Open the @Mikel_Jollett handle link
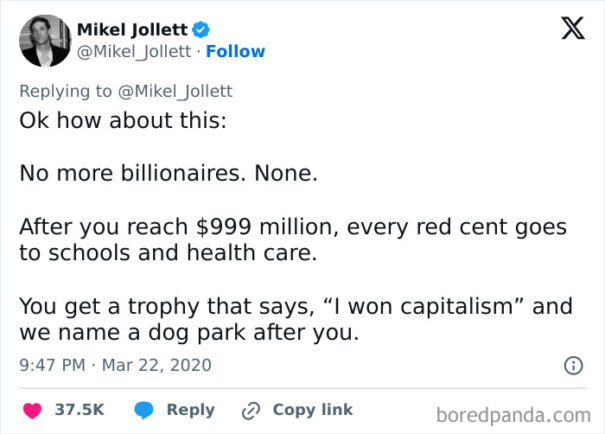This screenshot has width=605, height=434. pos(134,52)
